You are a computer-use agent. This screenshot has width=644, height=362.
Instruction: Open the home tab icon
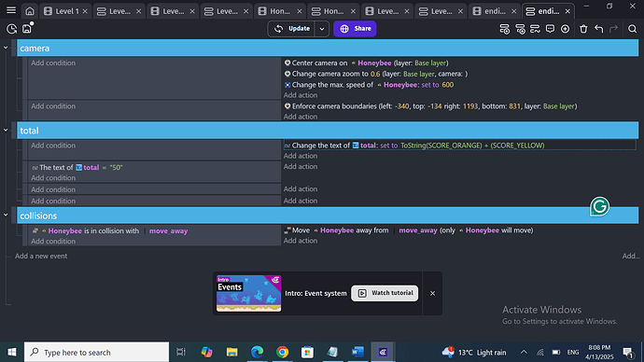coord(30,11)
